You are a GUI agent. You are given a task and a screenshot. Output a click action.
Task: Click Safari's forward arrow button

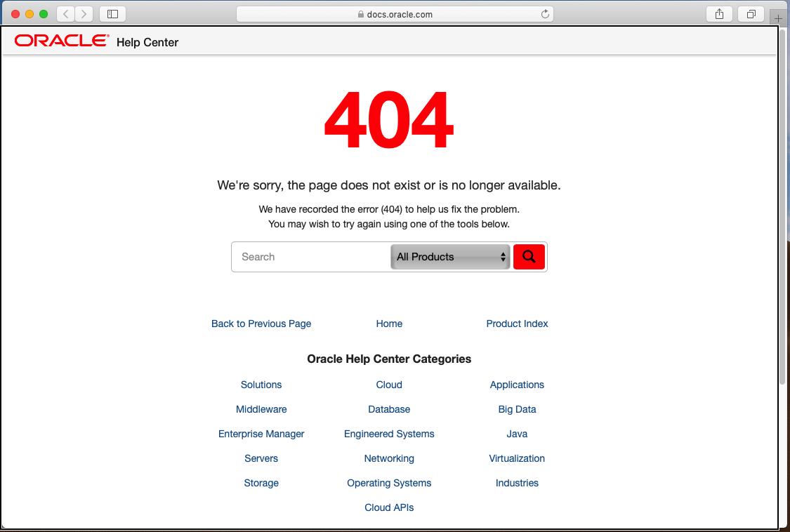point(84,14)
